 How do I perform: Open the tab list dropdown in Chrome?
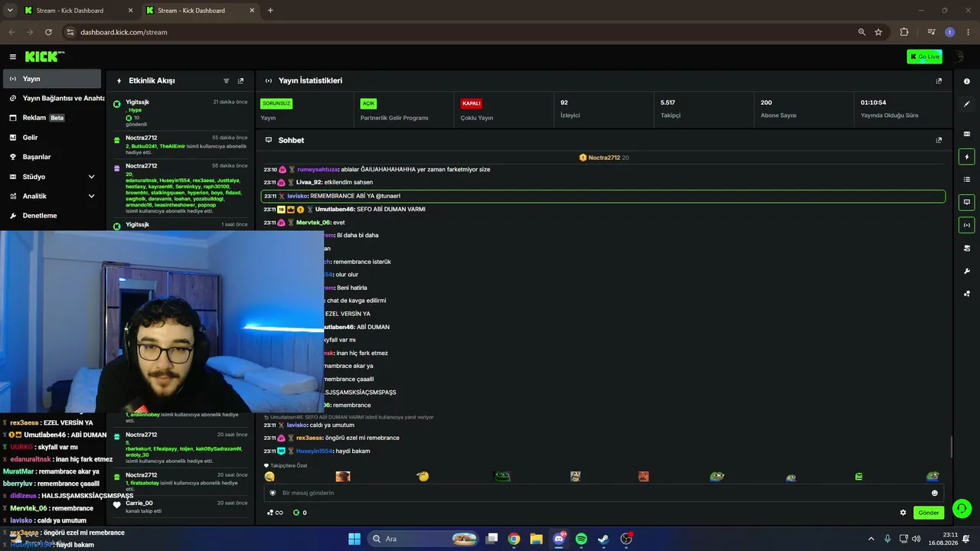pyautogui.click(x=10, y=11)
